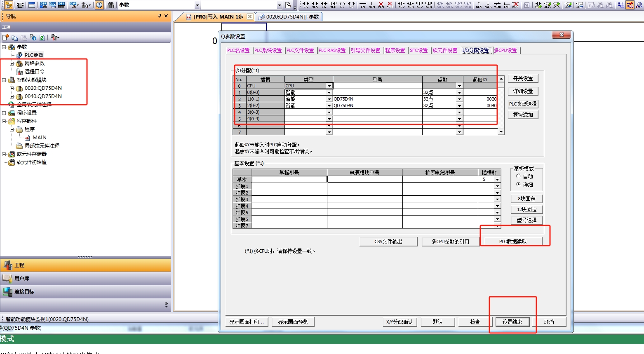Open type dropdown for slot 0(0-0) row
This screenshot has width=644, height=354.
tap(329, 93)
